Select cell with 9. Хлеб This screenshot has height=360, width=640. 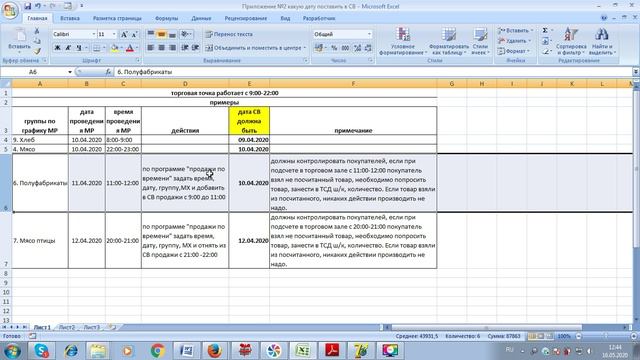[x=40, y=140]
